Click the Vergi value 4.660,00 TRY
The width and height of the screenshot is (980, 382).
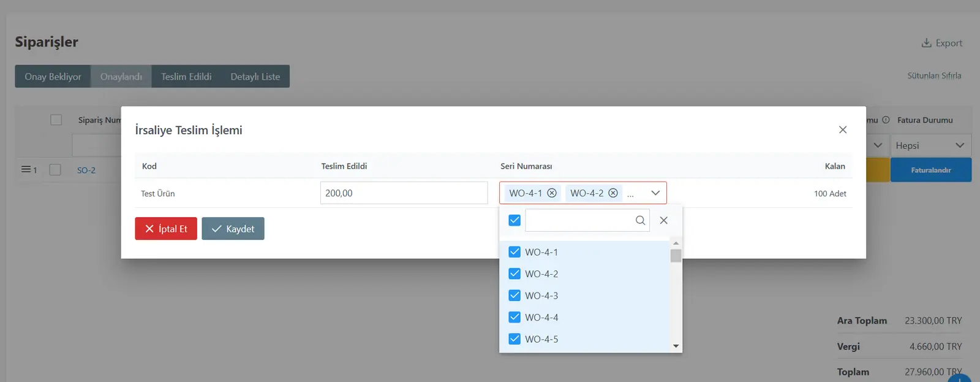[936, 346]
